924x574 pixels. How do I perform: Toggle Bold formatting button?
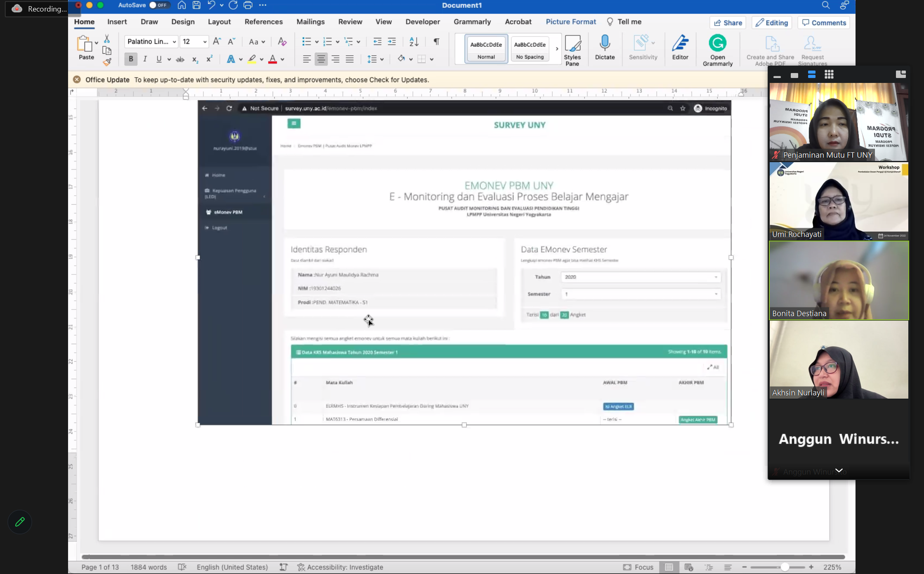coord(131,59)
